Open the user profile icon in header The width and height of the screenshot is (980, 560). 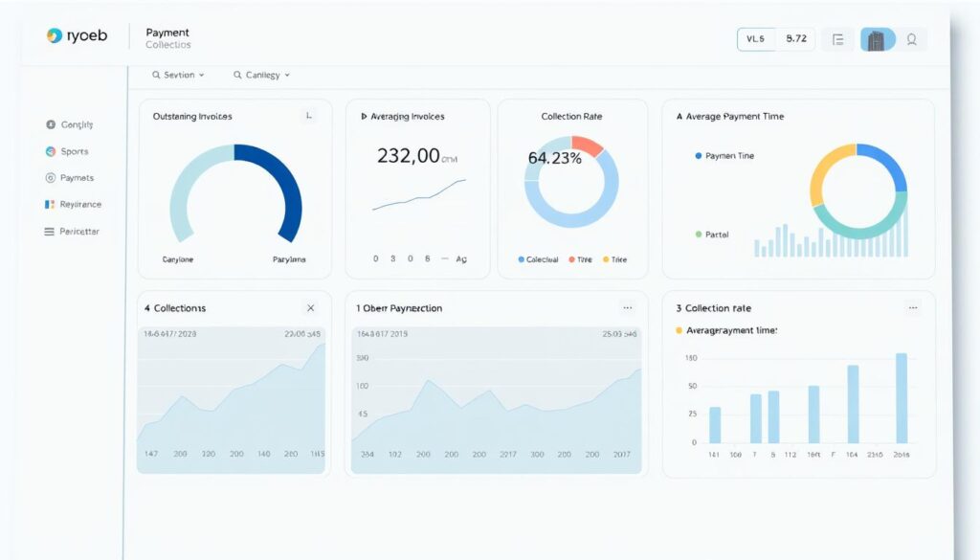click(x=911, y=39)
